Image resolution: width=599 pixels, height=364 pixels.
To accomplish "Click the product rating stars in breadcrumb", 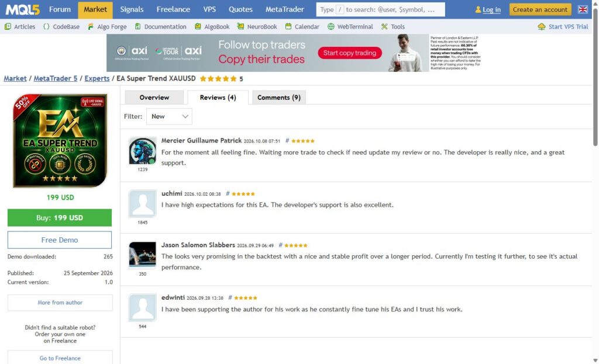I will coord(218,79).
